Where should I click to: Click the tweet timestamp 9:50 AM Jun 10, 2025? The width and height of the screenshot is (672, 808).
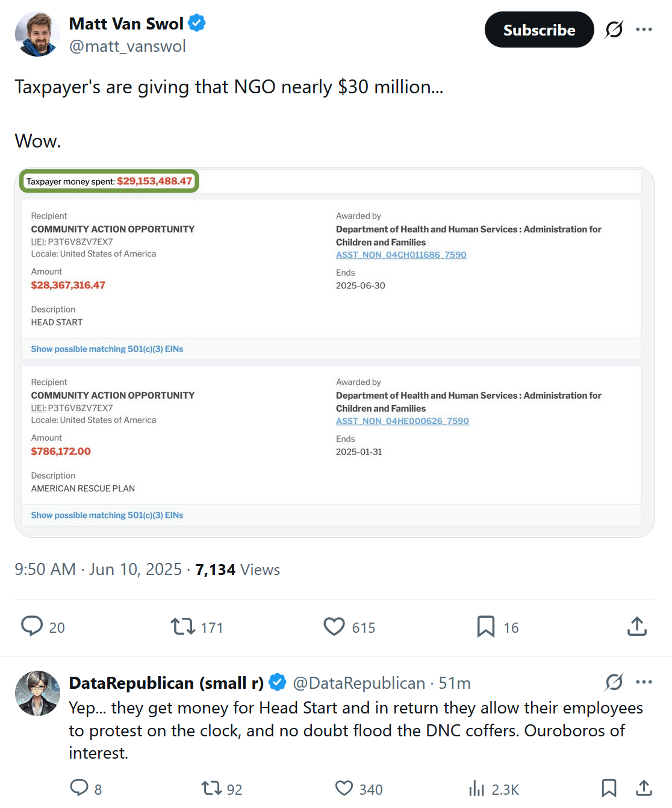(x=98, y=570)
